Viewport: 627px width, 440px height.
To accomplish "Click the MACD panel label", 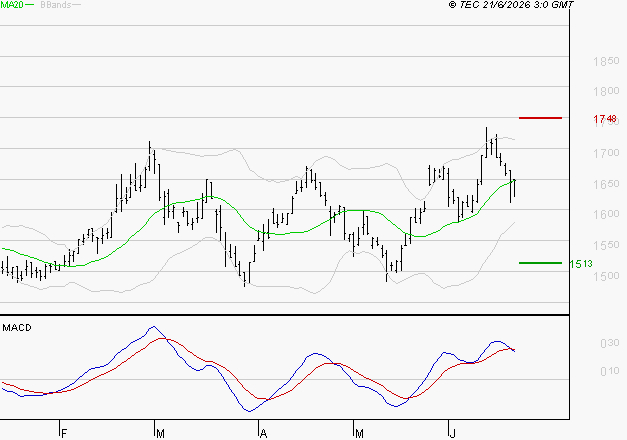I will tap(17, 328).
